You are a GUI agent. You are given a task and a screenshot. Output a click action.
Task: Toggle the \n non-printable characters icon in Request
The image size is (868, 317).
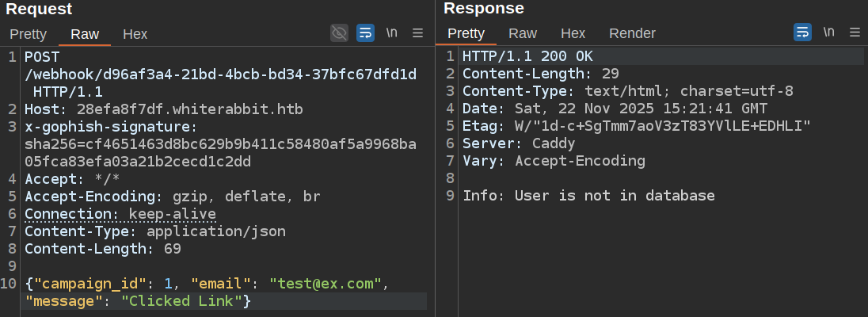391,33
